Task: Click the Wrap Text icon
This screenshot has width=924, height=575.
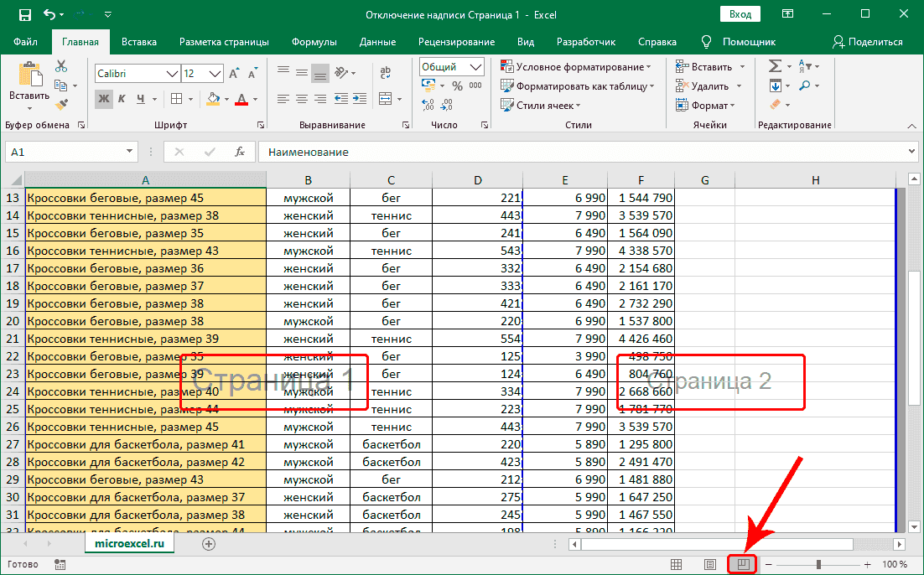Action: click(385, 73)
